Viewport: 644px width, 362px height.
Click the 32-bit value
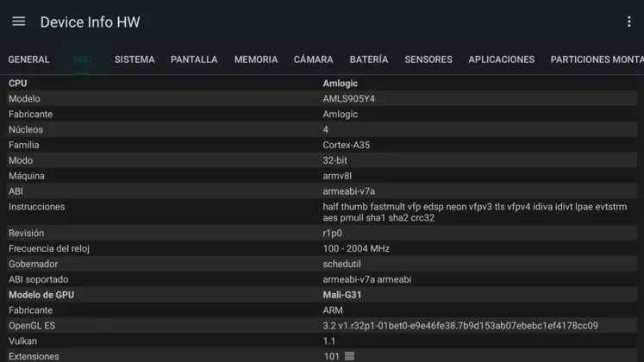[x=335, y=160]
